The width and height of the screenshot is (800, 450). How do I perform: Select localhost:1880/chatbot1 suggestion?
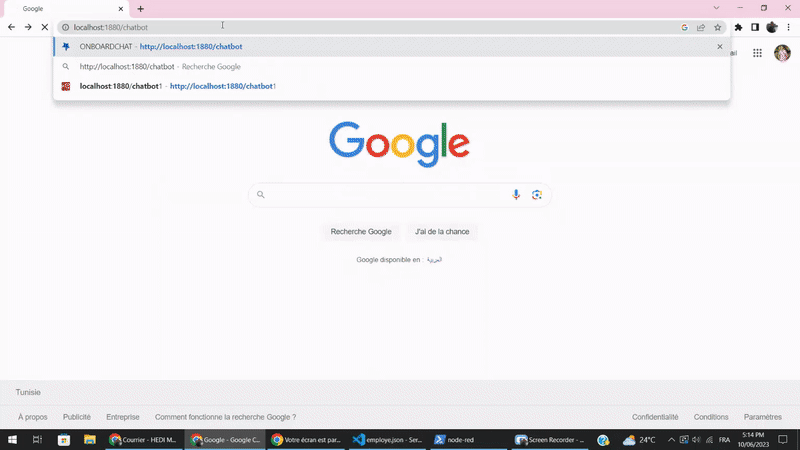(391, 86)
